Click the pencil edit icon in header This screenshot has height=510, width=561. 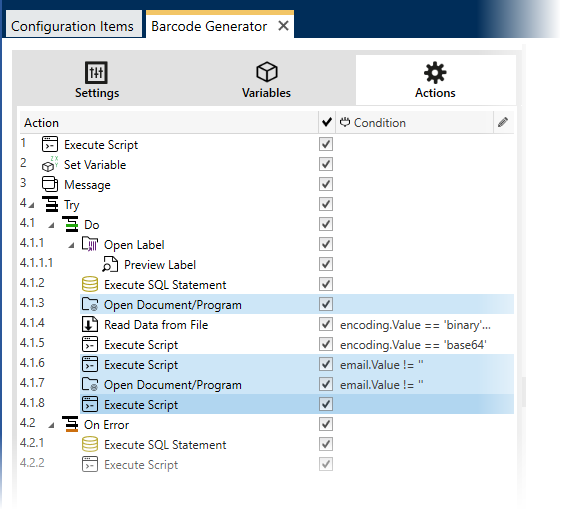[502, 122]
